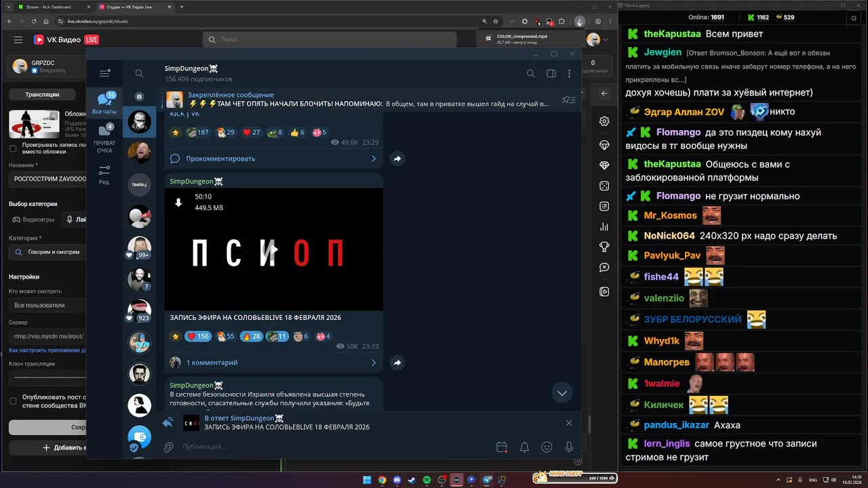This screenshot has height=488, width=868.
Task: Open chat with 99+ unread badge
Action: [x=140, y=248]
